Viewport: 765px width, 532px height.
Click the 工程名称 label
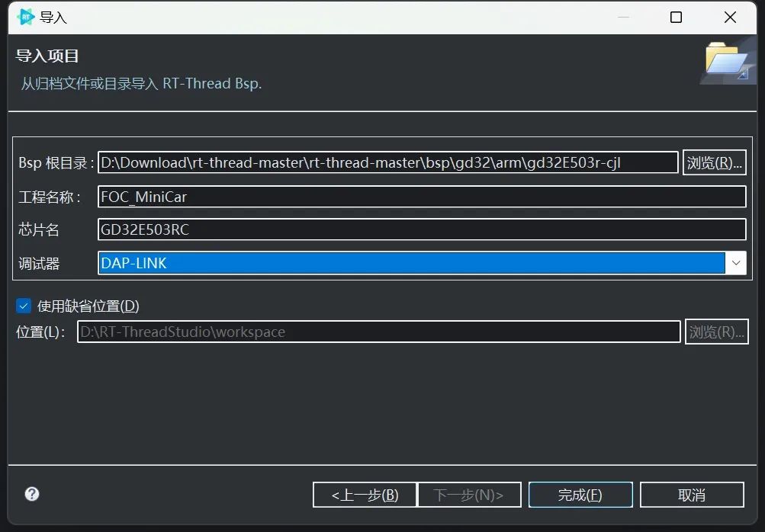point(50,197)
